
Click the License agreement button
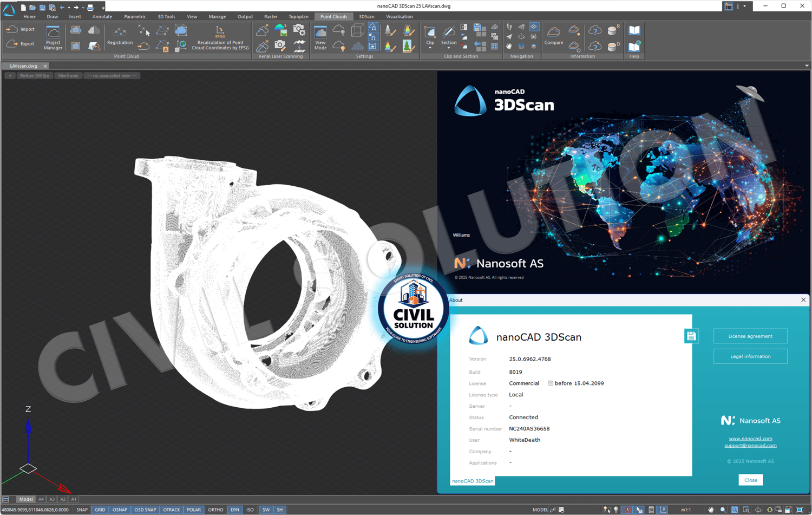point(750,336)
